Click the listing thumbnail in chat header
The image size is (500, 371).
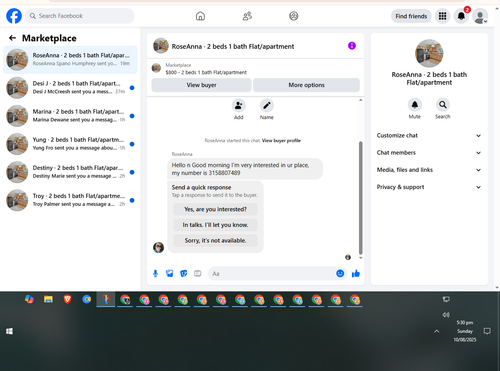[161, 46]
